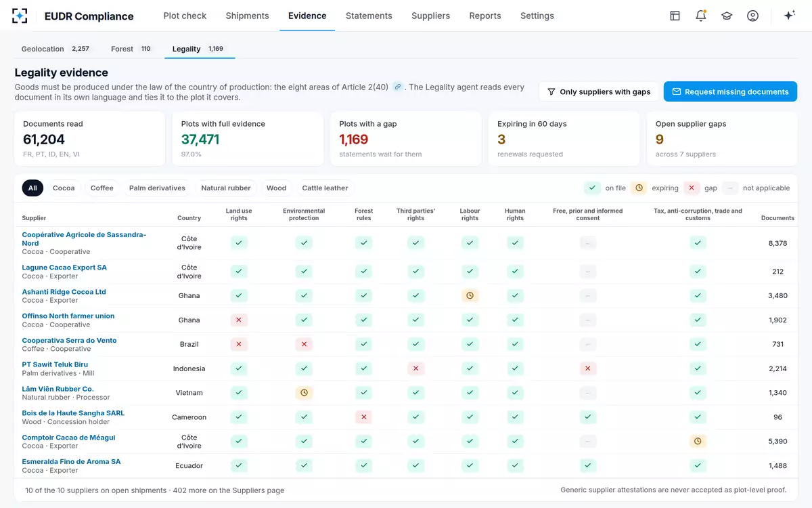
Task: Click Bois de la Haute Sangha's forest rules gap
Action: (x=364, y=417)
